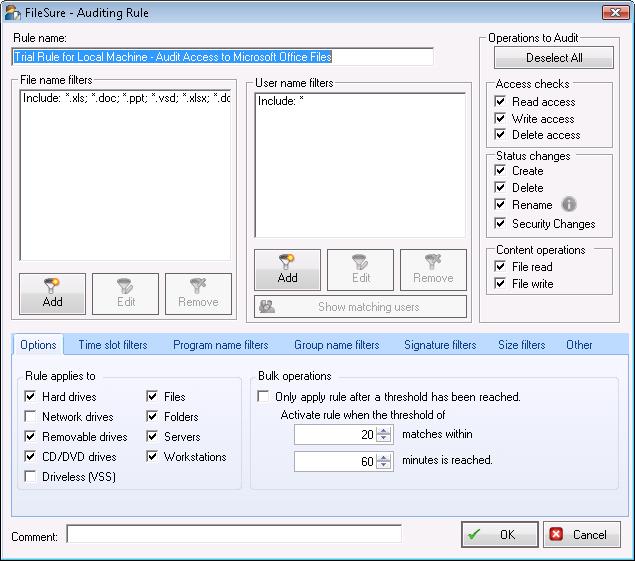Decrease minutes spinner down arrow
Screen dimensions: 635x561
(x=384, y=465)
